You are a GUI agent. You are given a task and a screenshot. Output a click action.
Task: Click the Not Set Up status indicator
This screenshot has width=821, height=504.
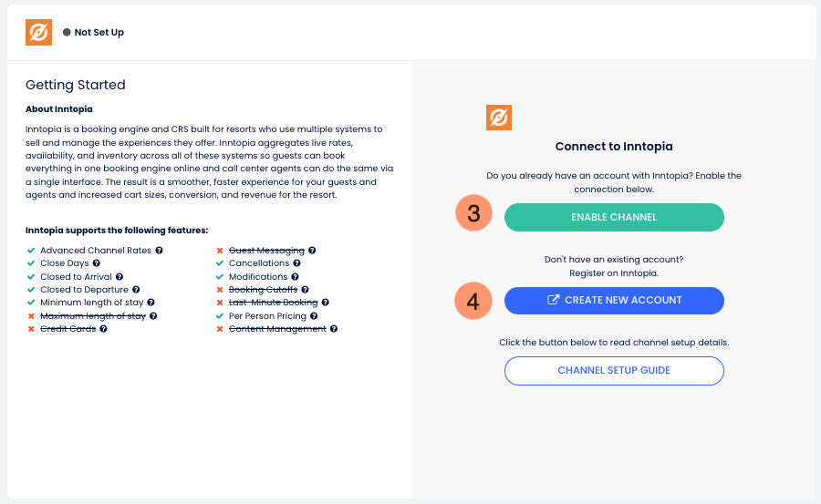coord(93,33)
